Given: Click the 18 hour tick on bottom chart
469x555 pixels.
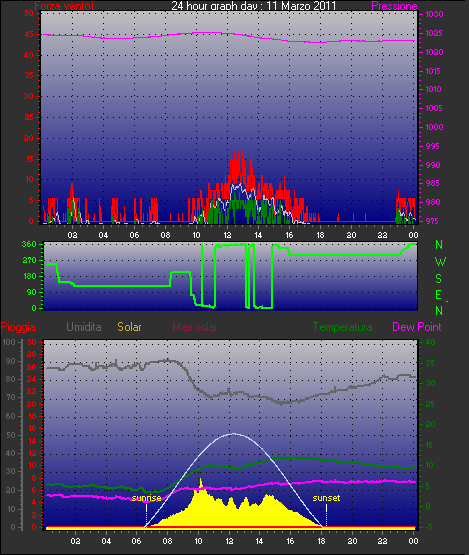Looking at the screenshot, I should (321, 541).
